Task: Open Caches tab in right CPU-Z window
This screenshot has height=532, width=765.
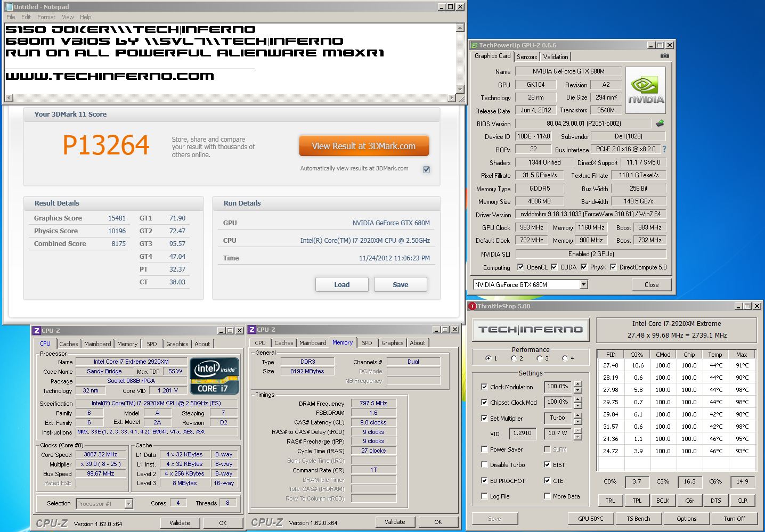Action: pos(284,343)
